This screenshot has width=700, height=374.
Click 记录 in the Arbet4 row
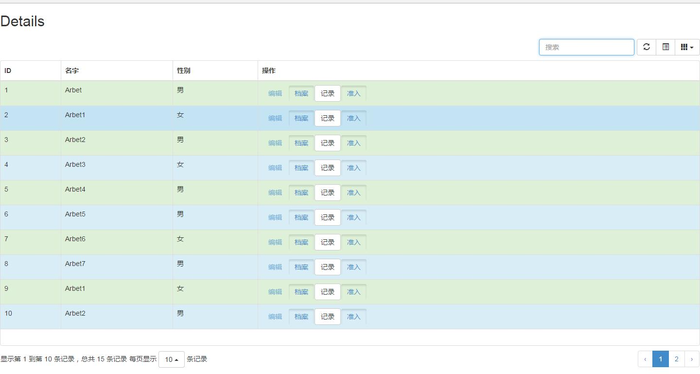(x=328, y=192)
